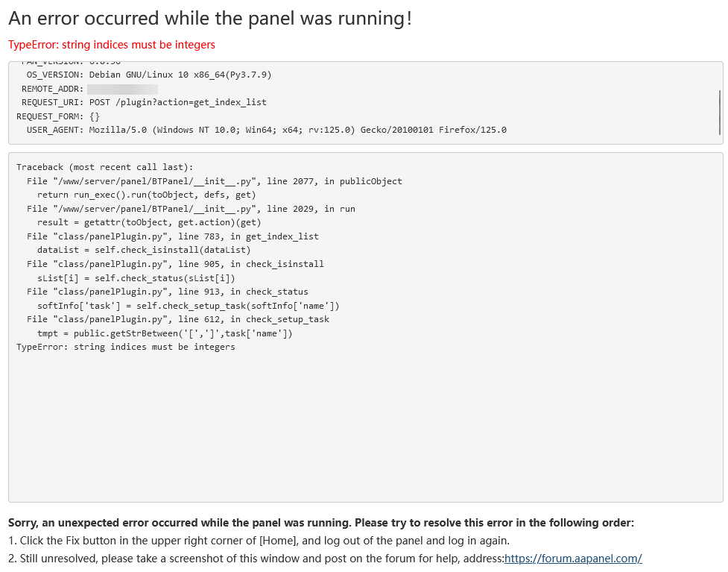Image resolution: width=728 pixels, height=572 pixels.
Task: Click "Traceback (most recent call last)" line
Action: click(104, 167)
